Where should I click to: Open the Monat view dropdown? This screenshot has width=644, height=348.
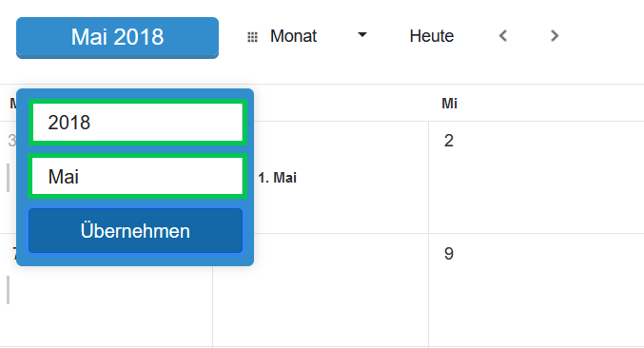306,36
